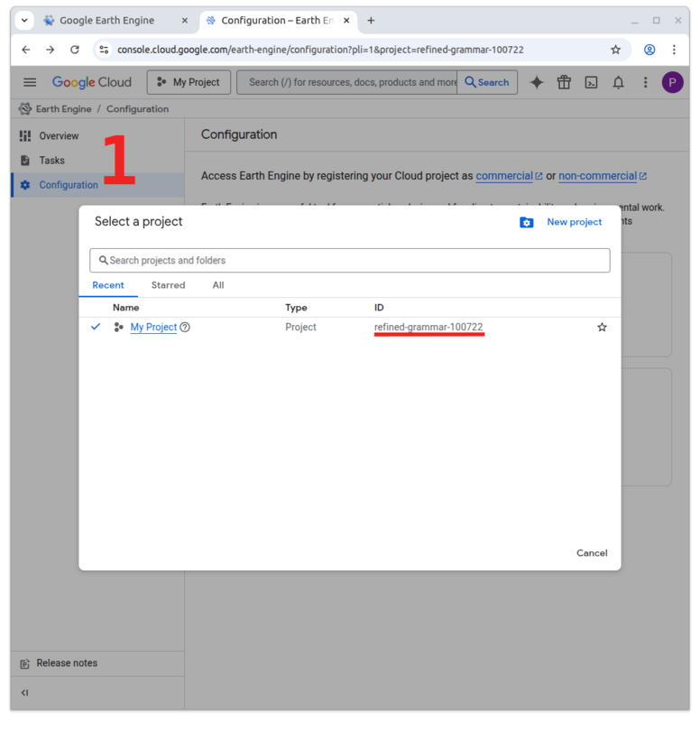The width and height of the screenshot is (700, 731).
Task: Cancel the Select a project dialog
Action: tap(592, 553)
